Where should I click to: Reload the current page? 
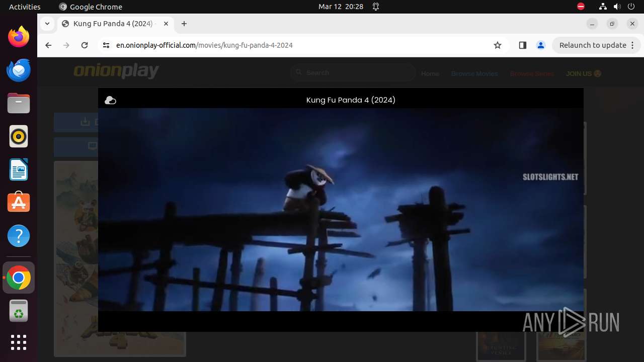pyautogui.click(x=85, y=45)
